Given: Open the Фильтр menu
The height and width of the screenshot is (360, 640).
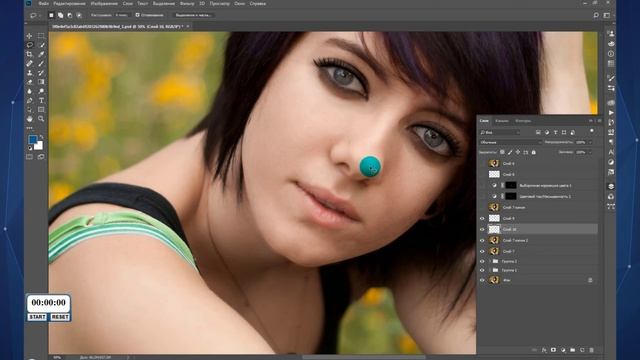Looking at the screenshot, I should pyautogui.click(x=187, y=3).
